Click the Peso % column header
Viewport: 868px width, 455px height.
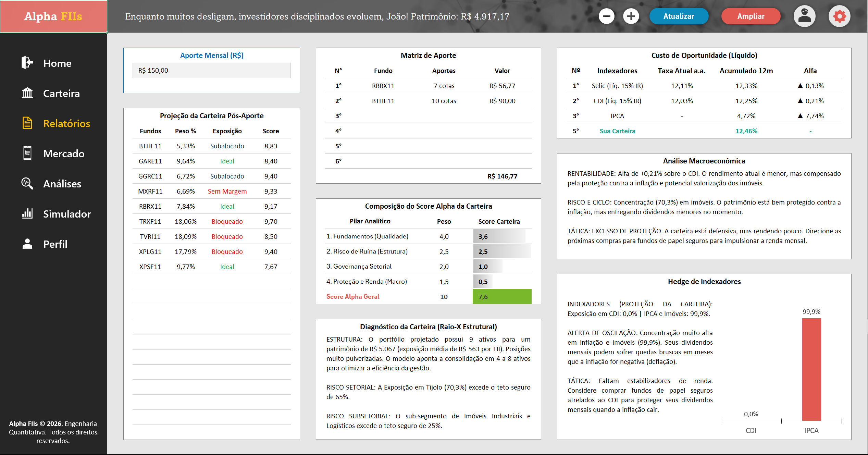tap(185, 131)
